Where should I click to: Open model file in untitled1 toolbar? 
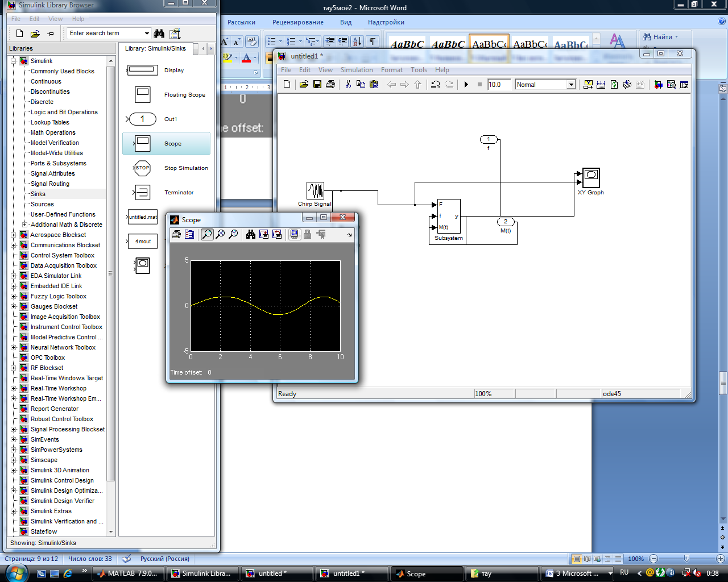[x=304, y=84]
